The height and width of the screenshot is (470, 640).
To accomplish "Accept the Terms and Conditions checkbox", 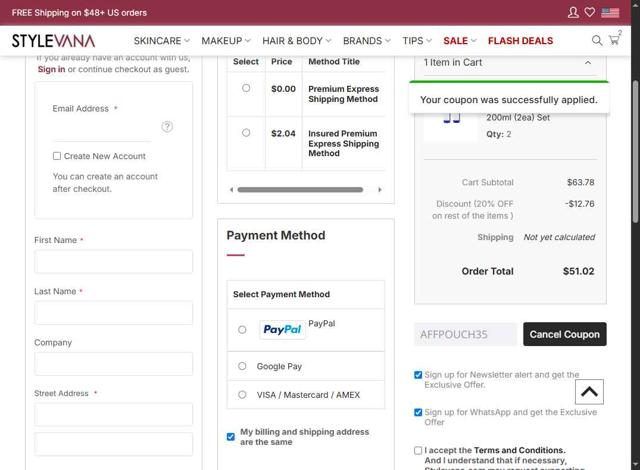I will click(x=418, y=450).
